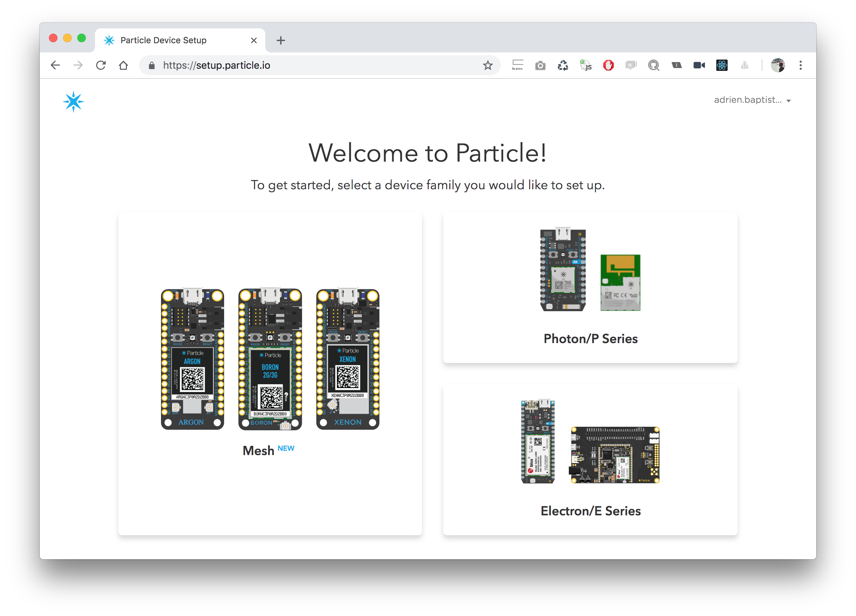Open the React Developer Tools extension

coord(721,65)
